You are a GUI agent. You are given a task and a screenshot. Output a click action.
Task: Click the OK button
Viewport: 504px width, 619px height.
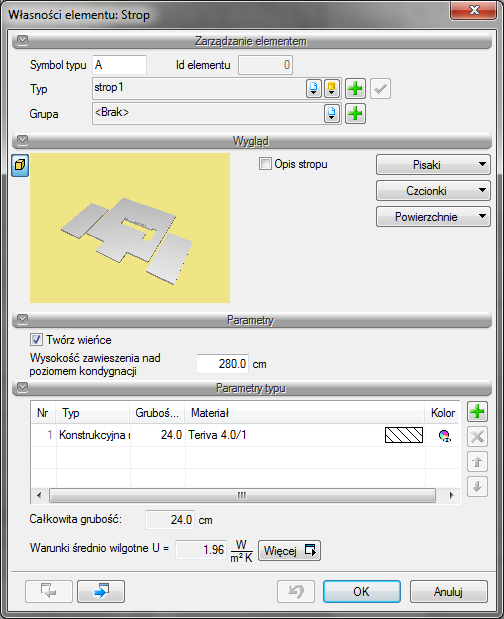(x=362, y=591)
